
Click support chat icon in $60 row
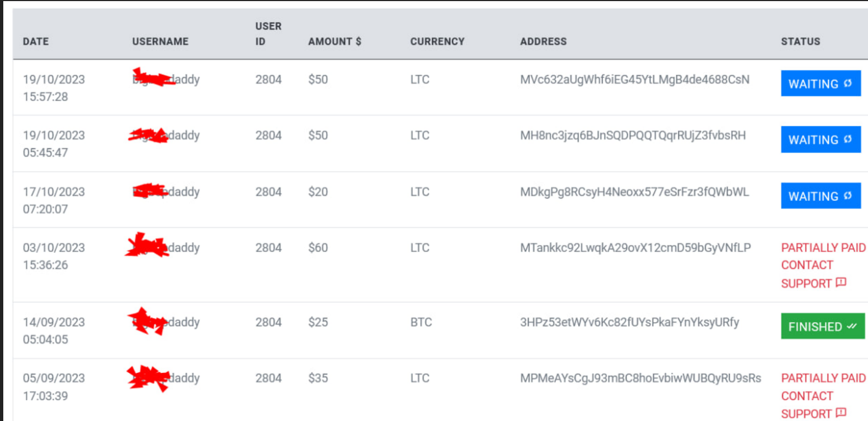tap(841, 283)
